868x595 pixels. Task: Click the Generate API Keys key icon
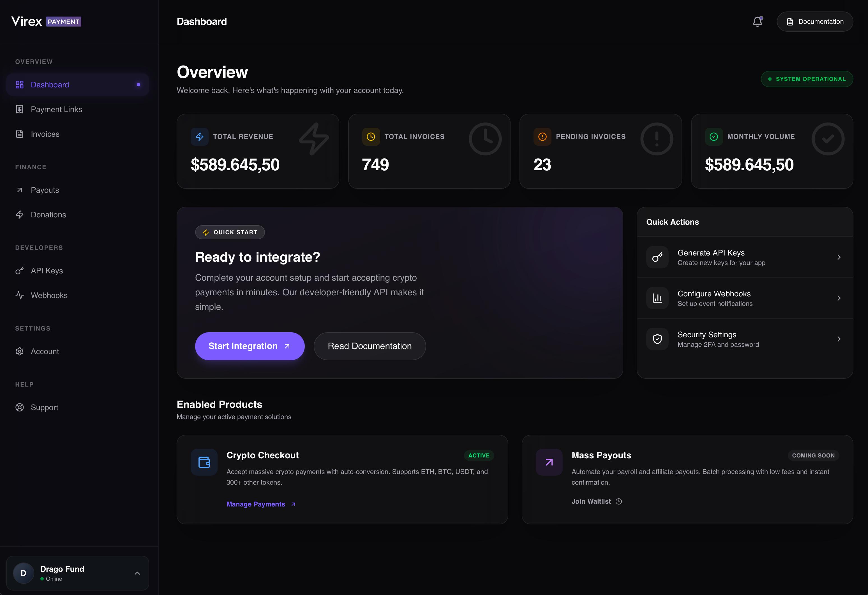click(657, 257)
